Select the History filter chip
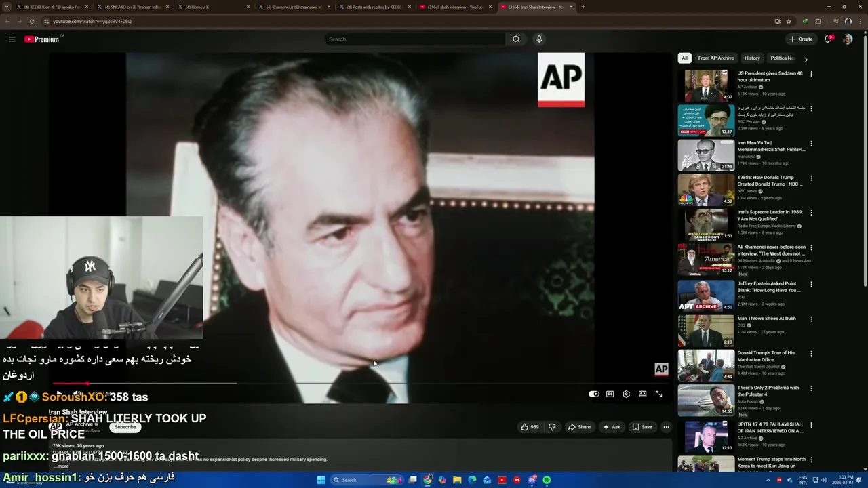 tap(752, 58)
